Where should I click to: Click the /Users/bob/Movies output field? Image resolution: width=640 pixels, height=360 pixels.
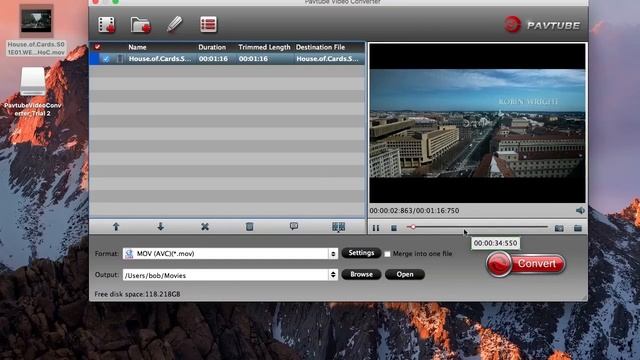click(226, 275)
